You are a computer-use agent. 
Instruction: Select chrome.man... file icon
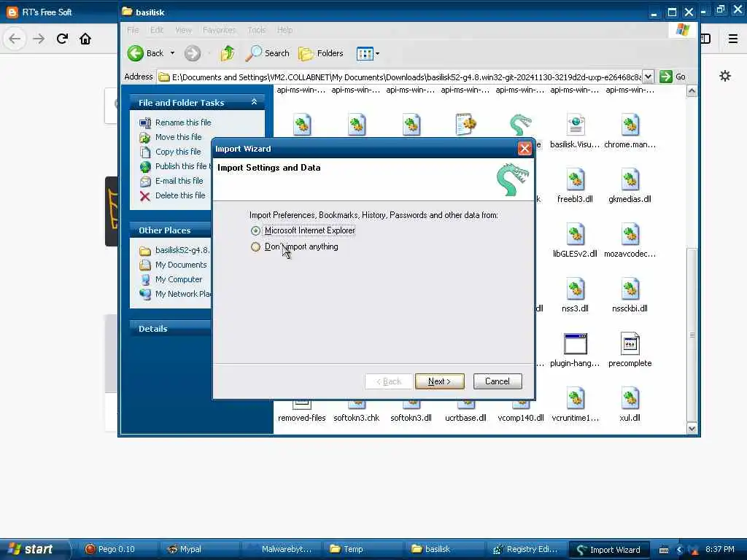tap(630, 125)
